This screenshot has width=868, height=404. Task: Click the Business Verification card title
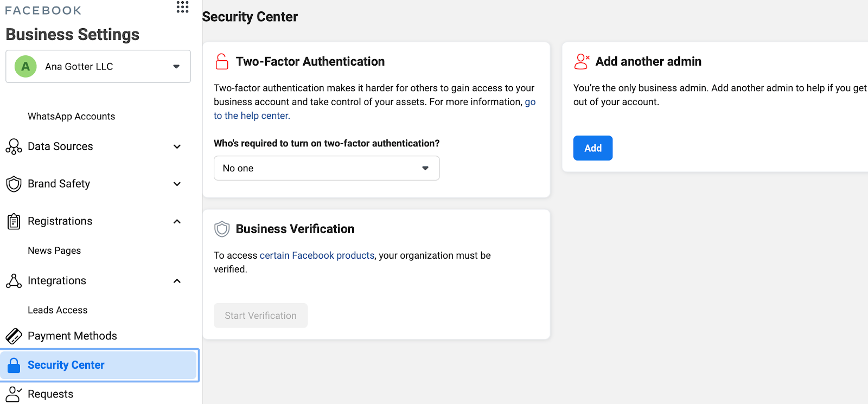click(295, 229)
